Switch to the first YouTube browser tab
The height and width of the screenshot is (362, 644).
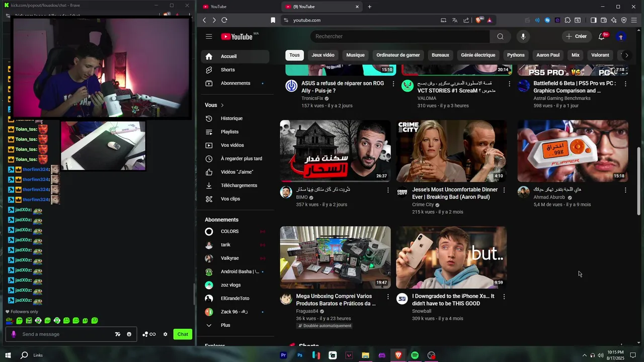(239, 7)
